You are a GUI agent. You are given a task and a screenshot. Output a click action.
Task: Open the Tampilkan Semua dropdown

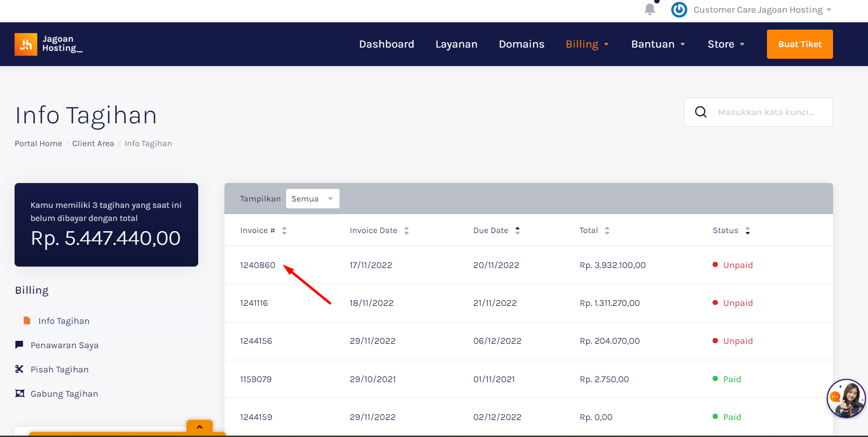click(312, 199)
